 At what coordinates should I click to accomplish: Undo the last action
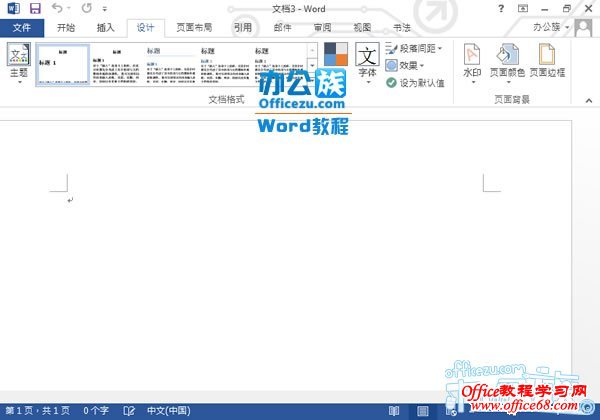point(57,8)
